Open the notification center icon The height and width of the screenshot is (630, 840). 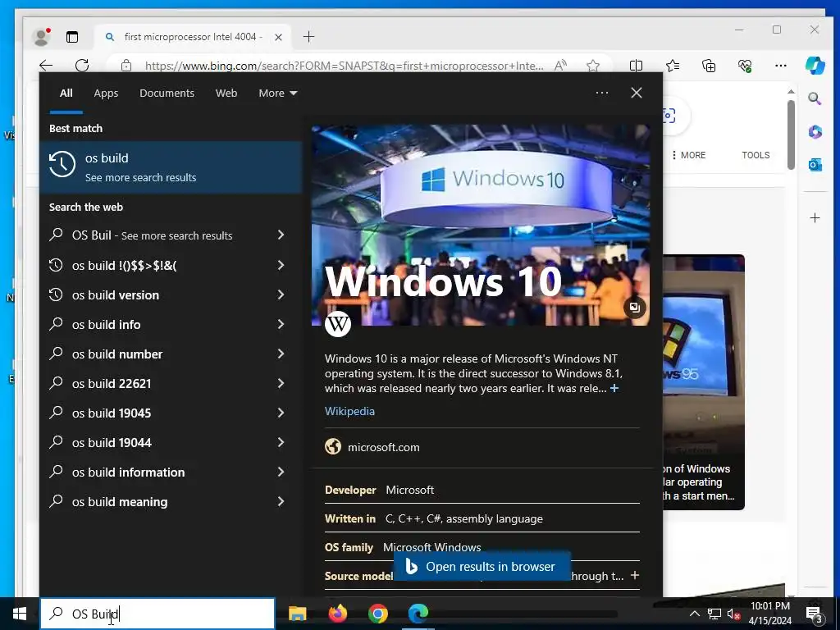click(815, 614)
